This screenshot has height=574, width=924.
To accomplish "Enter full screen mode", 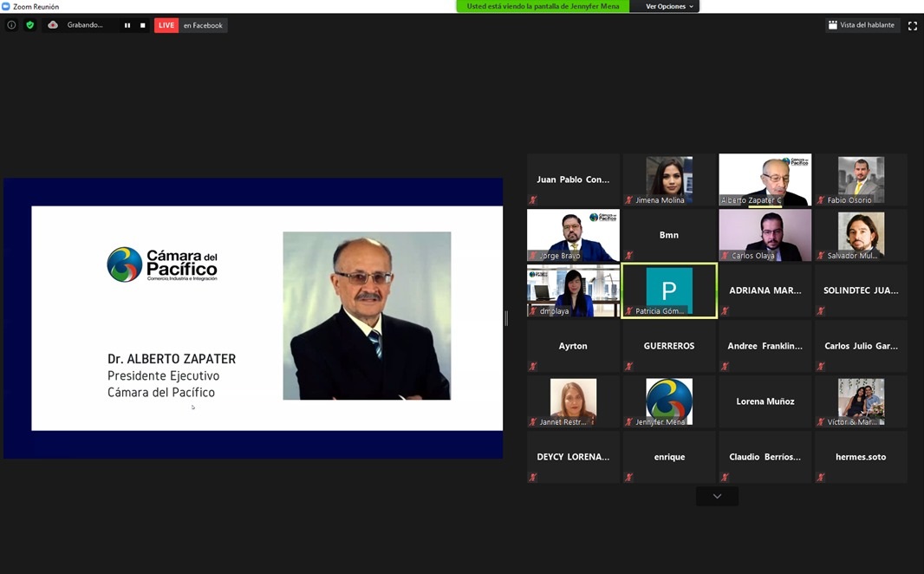I will pos(912,25).
